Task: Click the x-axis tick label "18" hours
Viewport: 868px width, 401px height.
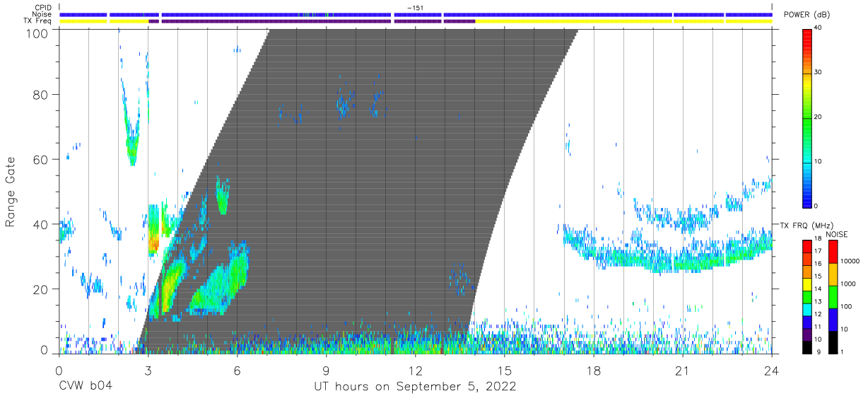Action: pos(594,369)
